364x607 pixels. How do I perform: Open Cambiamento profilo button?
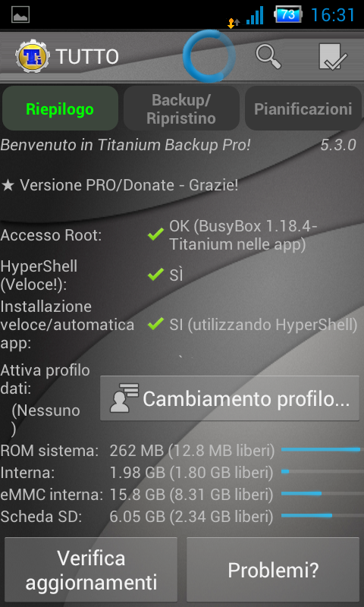tap(230, 398)
